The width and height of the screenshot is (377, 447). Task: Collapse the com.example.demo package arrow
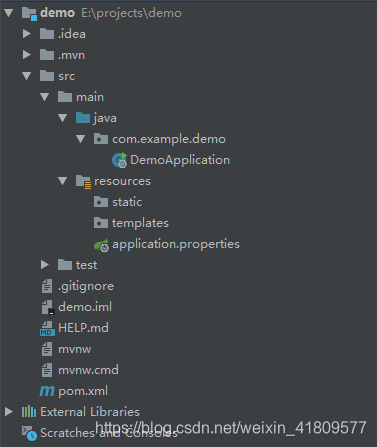point(81,139)
